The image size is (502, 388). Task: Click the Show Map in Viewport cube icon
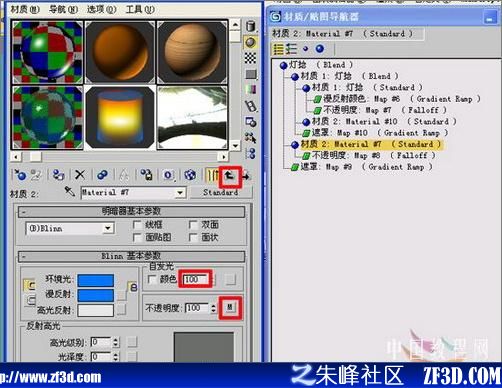pyautogui.click(x=190, y=175)
